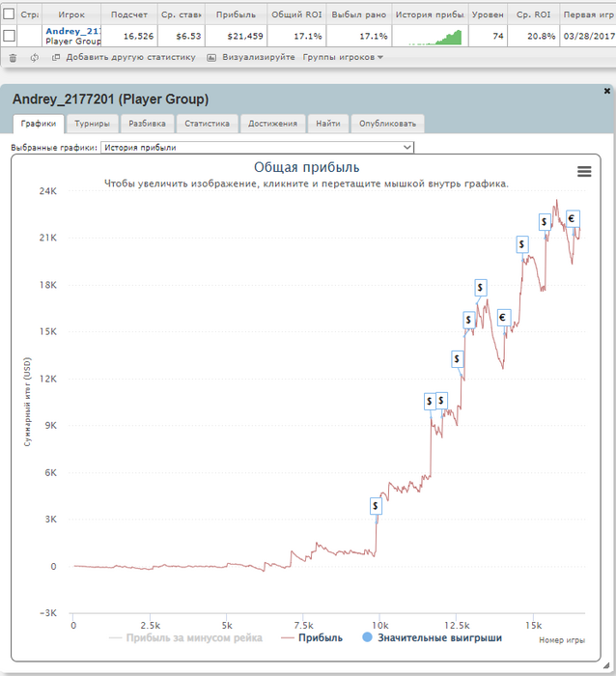The image size is (616, 676).
Task: Click the chart resize handle in bottom corner
Action: click(606, 665)
